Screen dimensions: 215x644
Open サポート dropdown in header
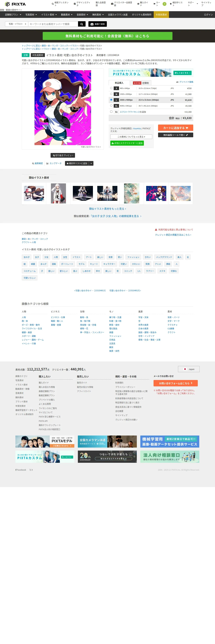click(193, 4)
